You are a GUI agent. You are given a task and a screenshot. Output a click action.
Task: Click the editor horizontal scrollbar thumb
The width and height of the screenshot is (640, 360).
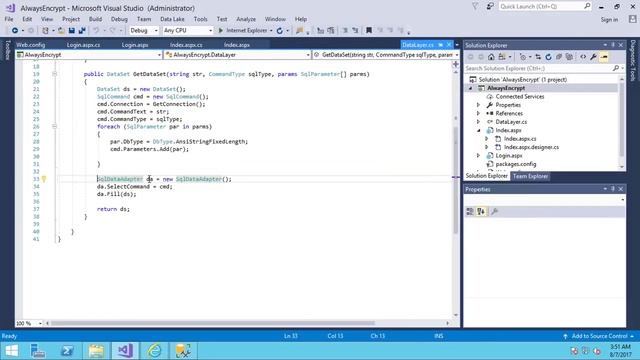(213, 323)
